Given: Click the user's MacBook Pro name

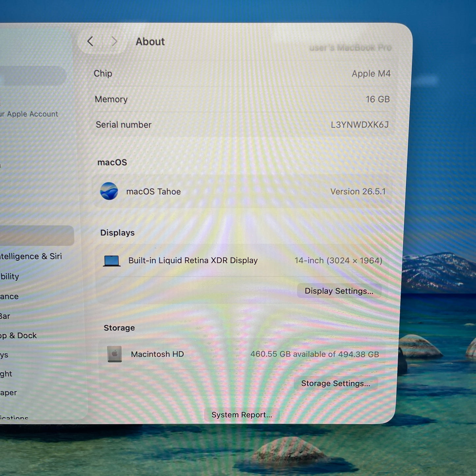Looking at the screenshot, I should (350, 48).
